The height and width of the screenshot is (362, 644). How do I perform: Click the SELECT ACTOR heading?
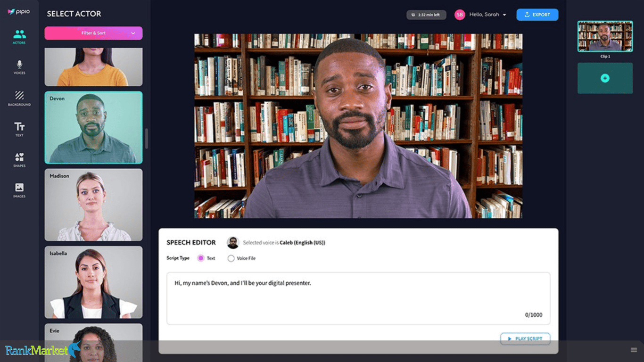(x=74, y=14)
